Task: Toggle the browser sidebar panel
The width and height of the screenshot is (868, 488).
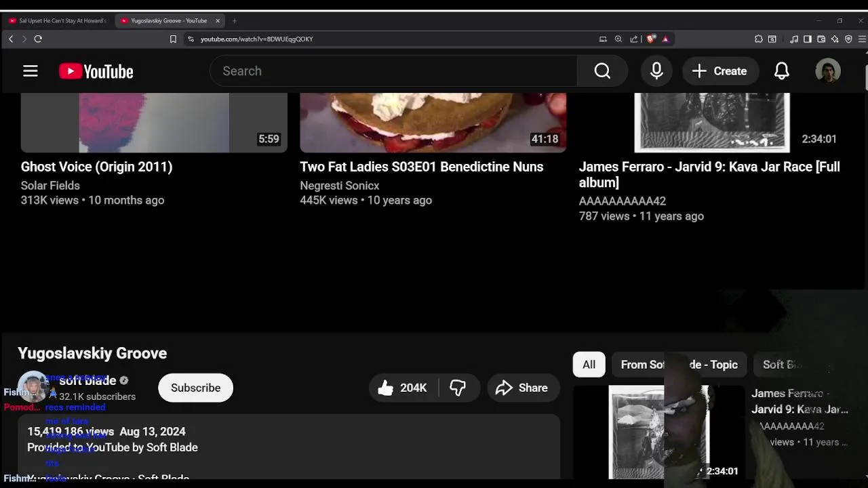Action: tap(808, 39)
